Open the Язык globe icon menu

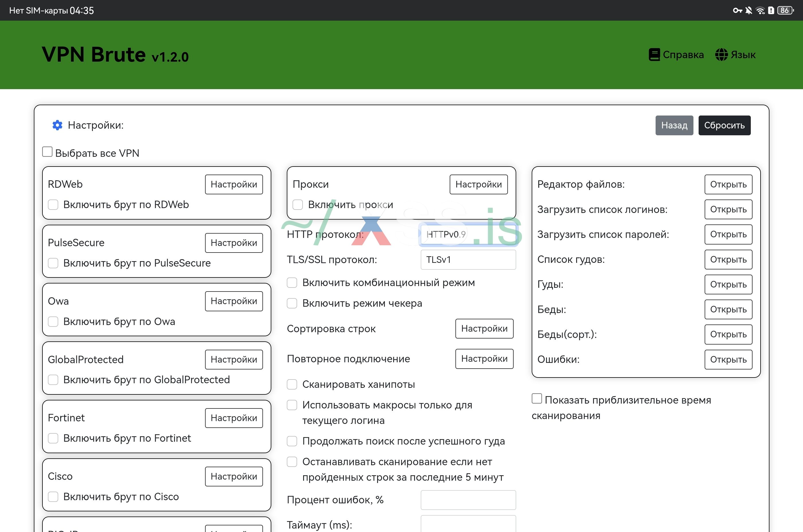click(x=722, y=54)
